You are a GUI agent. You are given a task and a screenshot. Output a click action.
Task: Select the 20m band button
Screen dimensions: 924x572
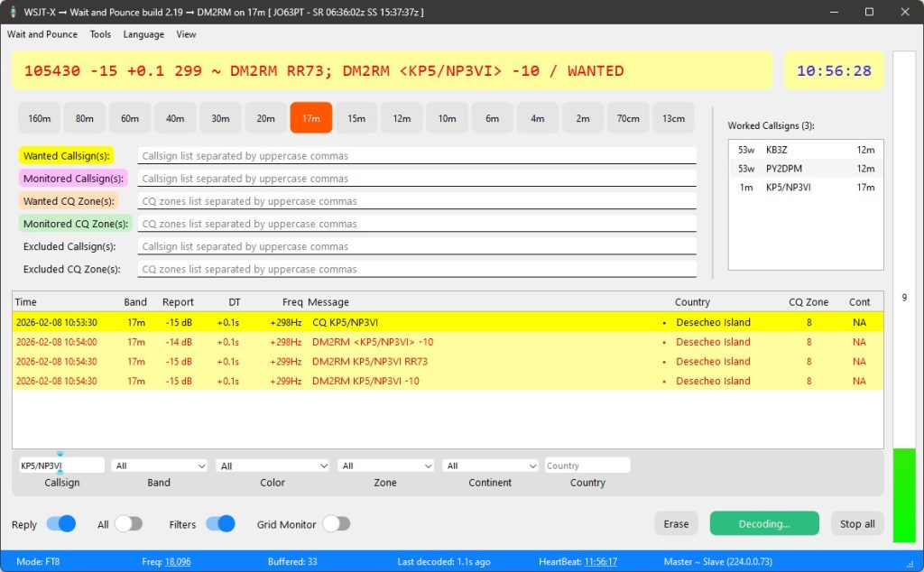[265, 118]
